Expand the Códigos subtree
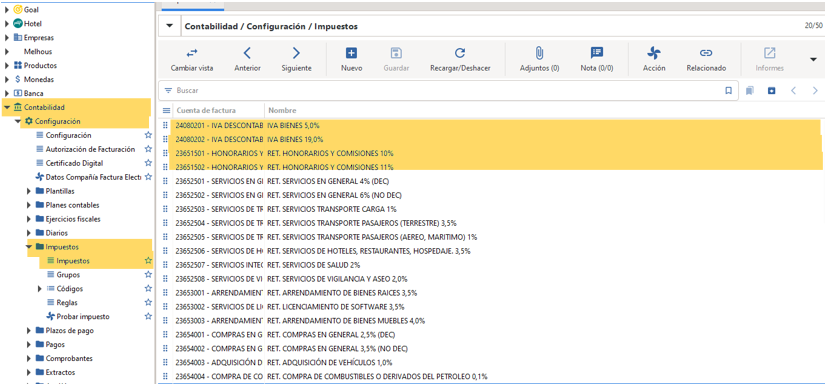The image size is (827, 384). coord(40,289)
